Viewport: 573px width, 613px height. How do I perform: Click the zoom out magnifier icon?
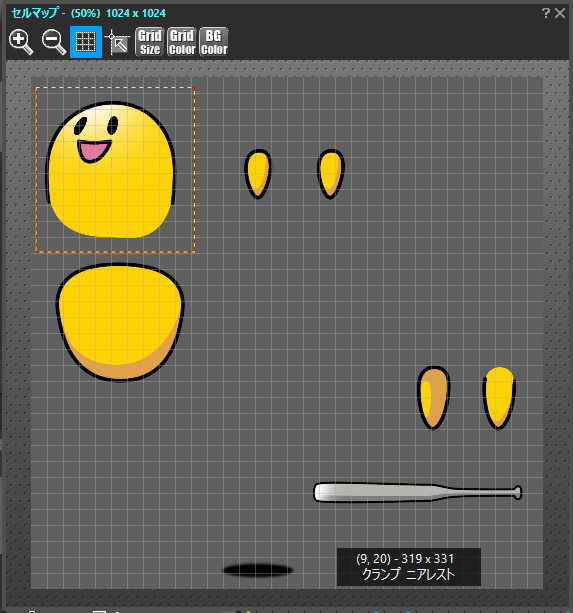[x=54, y=42]
